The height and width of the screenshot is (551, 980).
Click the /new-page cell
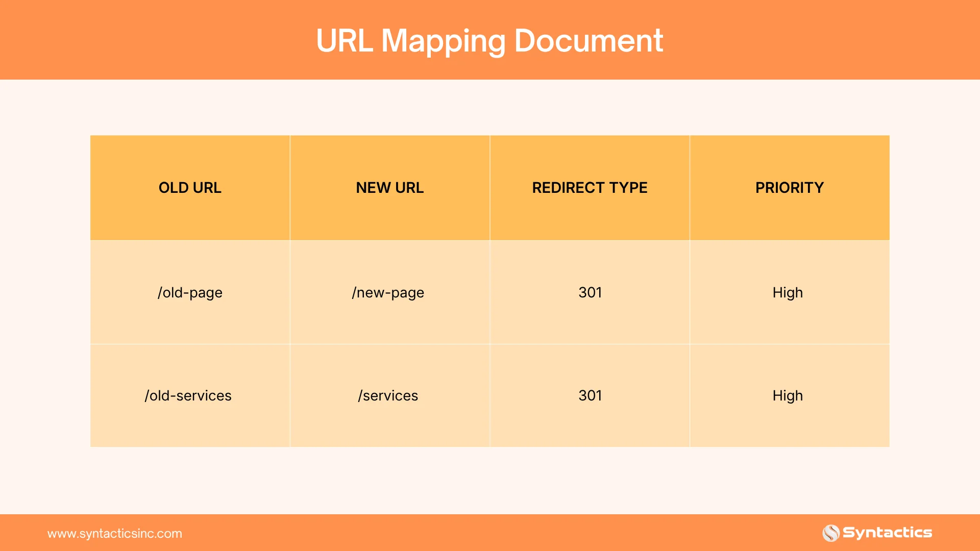click(x=390, y=292)
